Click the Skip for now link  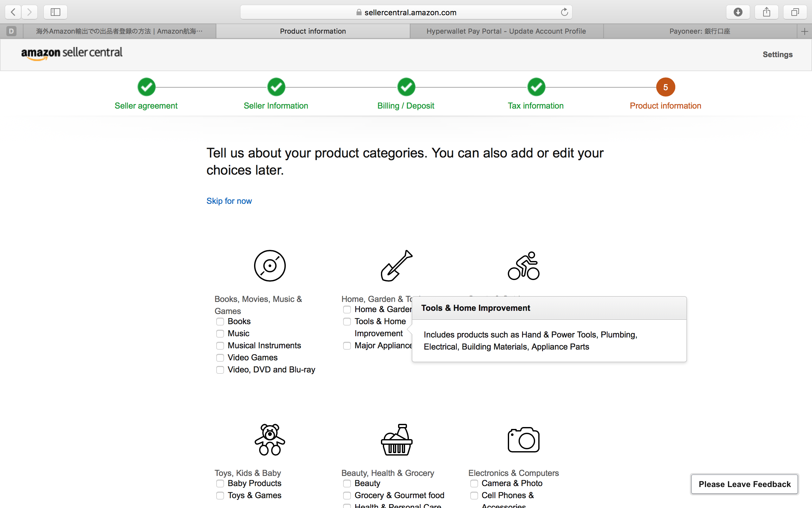[x=229, y=201]
